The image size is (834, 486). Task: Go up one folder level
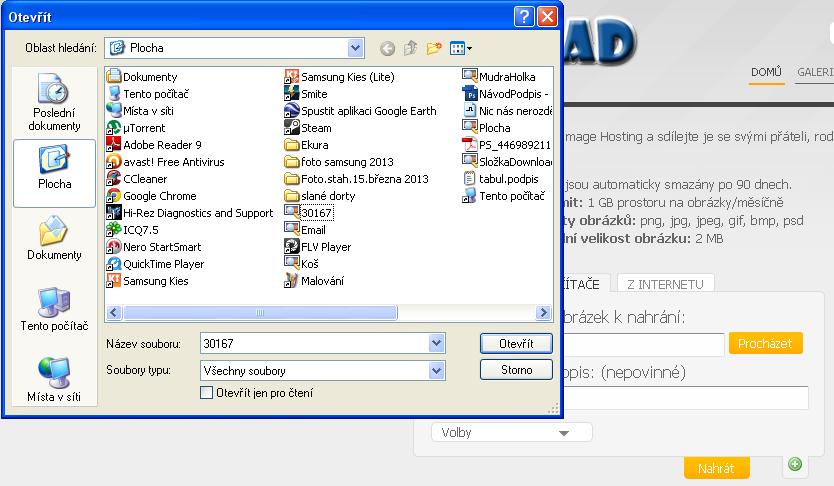click(410, 48)
